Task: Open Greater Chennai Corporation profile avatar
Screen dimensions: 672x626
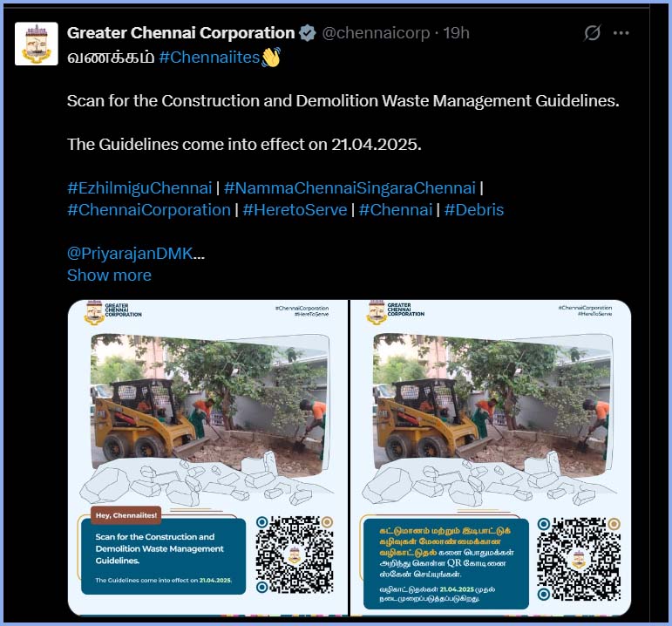Action: pos(37,44)
